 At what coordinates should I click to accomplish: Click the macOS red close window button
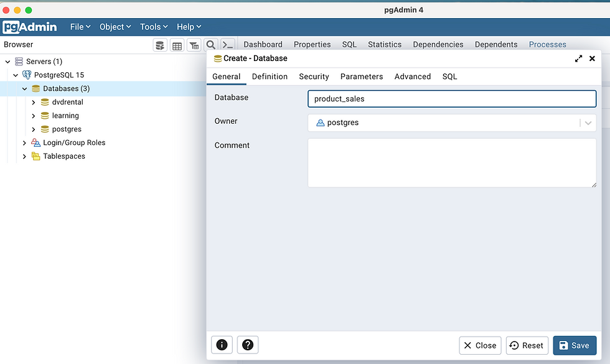[x=6, y=10]
